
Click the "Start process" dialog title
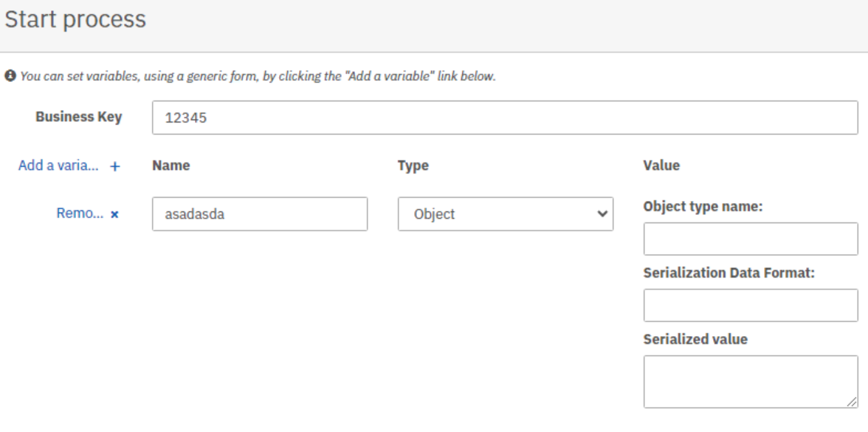(75, 19)
